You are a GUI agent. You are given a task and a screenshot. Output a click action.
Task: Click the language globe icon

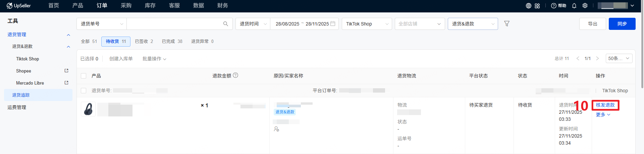(529, 6)
